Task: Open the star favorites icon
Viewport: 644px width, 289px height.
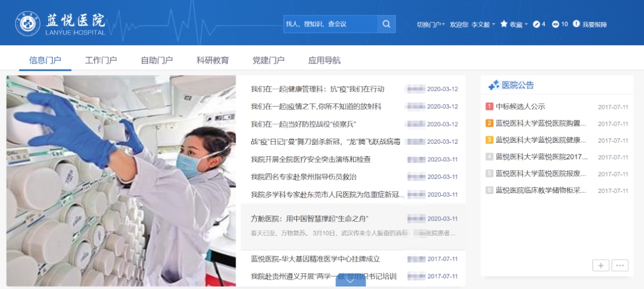Action: coord(504,24)
